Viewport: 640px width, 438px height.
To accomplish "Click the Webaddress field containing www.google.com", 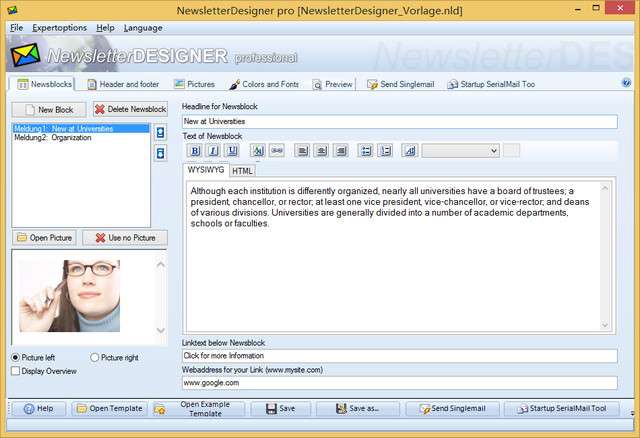I will 400,383.
